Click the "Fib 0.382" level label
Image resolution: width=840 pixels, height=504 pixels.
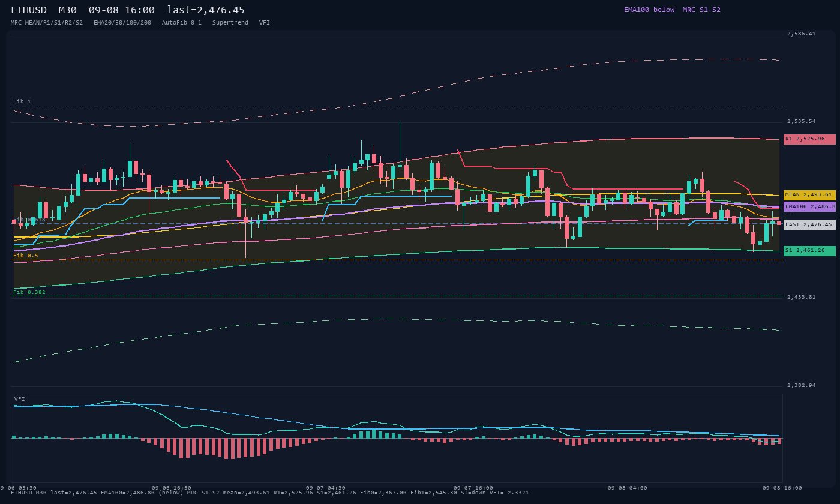pyautogui.click(x=29, y=293)
